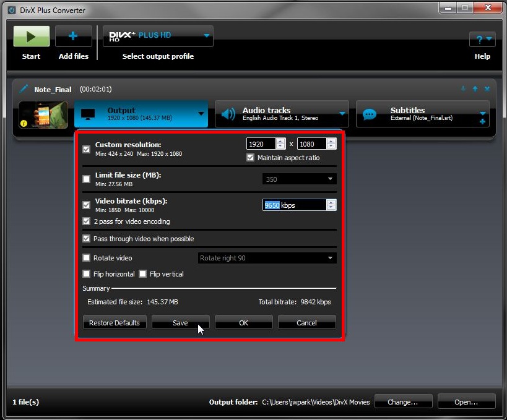Viewport: 507px width, 420px height.
Task: Uncheck the Custom resolution checkbox
Action: tap(87, 148)
